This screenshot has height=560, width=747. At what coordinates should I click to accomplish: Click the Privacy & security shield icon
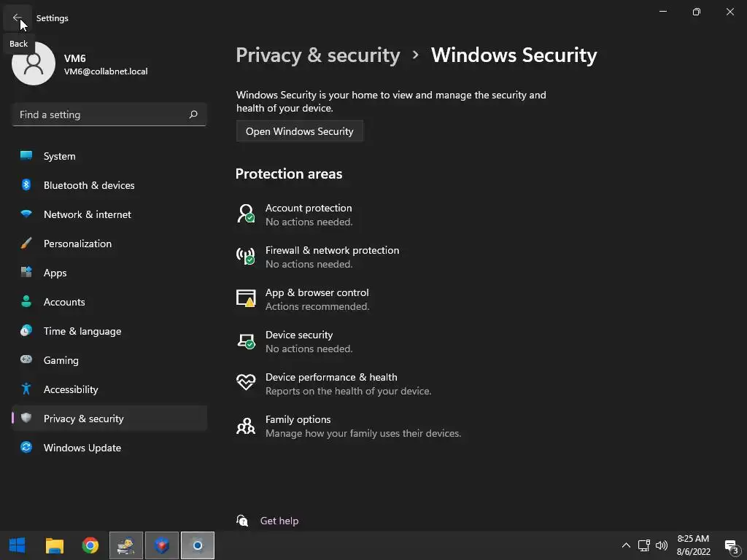tap(26, 418)
